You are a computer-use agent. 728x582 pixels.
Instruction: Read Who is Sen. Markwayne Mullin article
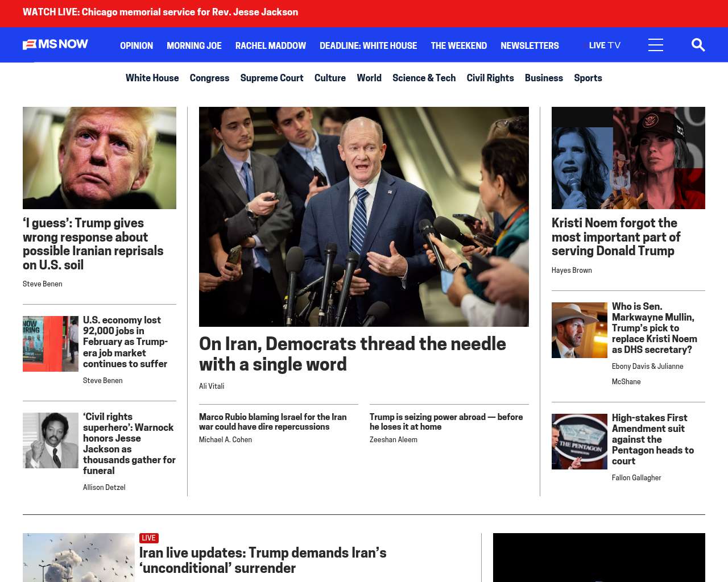pos(655,328)
